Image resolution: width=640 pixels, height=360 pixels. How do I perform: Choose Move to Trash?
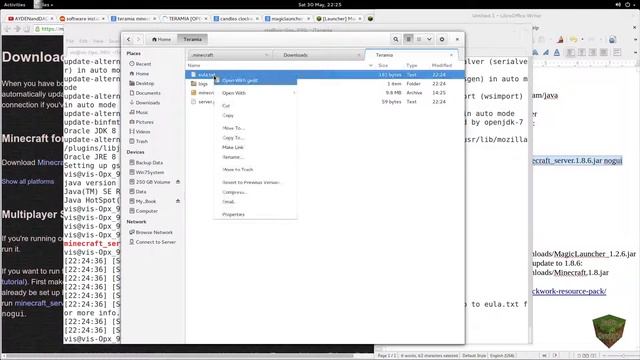click(256, 169)
